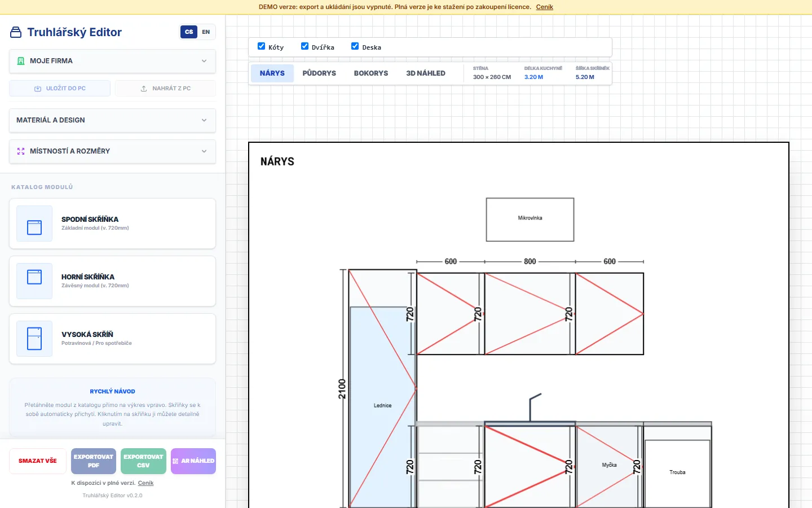Click the save icon in Uložit do PC
Image resolution: width=812 pixels, height=508 pixels.
(x=38, y=89)
